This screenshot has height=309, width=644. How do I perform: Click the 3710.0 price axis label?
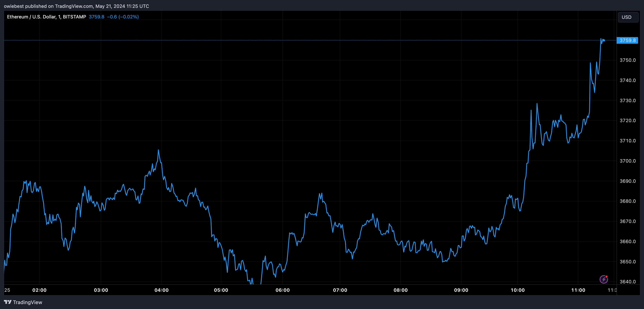pyautogui.click(x=628, y=141)
